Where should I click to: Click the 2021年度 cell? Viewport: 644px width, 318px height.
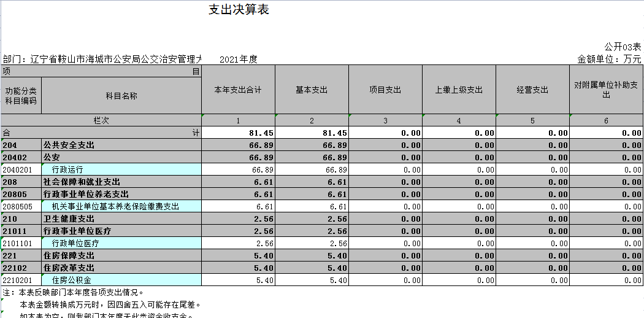[x=238, y=59]
